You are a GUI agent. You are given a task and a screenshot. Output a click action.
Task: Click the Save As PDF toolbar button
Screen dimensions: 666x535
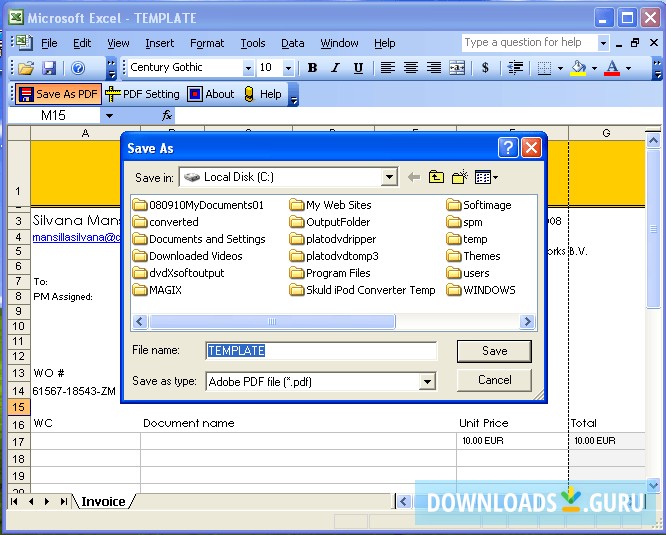point(59,94)
